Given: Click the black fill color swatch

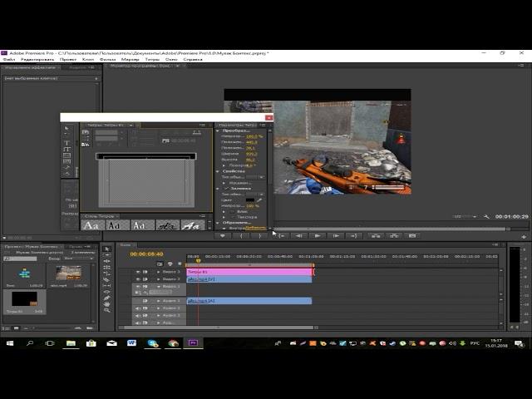Looking at the screenshot, I should (250, 200).
